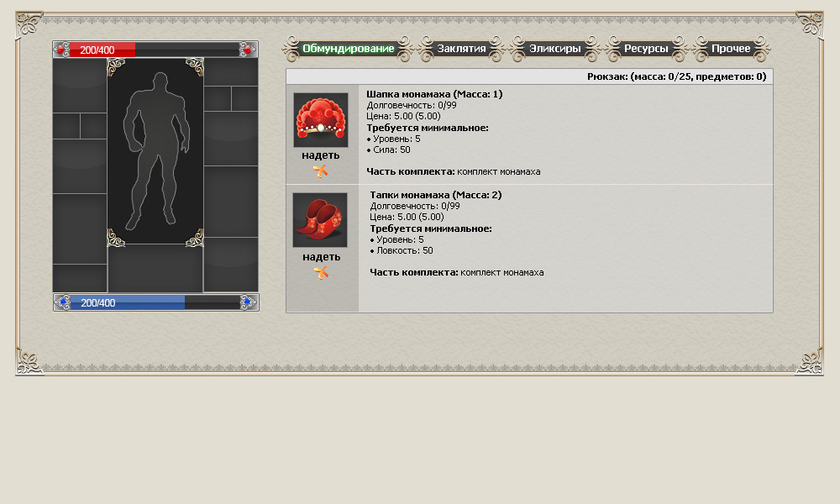840x504 pixels.
Task: Click the Тапки монамаха slippers icon
Action: (x=320, y=220)
